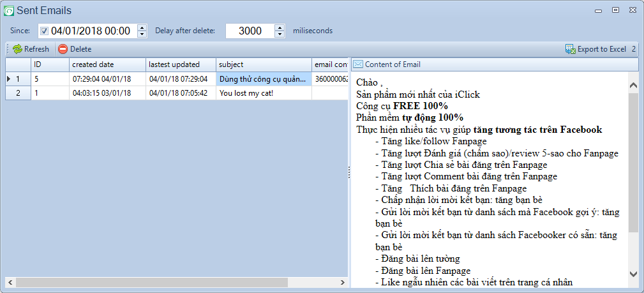
Task: Click the Export to Excel icon
Action: tap(570, 49)
